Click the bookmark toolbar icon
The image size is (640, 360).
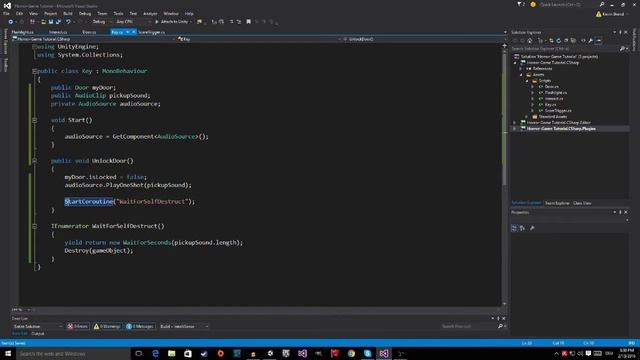coord(248,22)
